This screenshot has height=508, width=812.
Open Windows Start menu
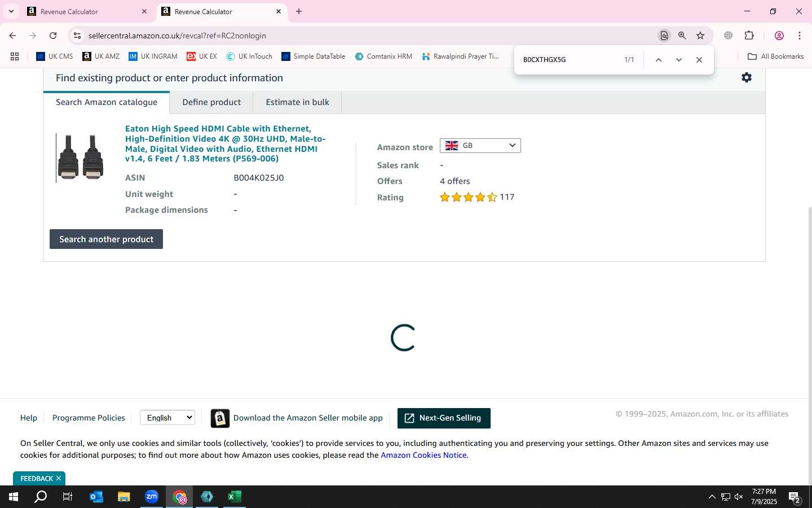tap(14, 497)
